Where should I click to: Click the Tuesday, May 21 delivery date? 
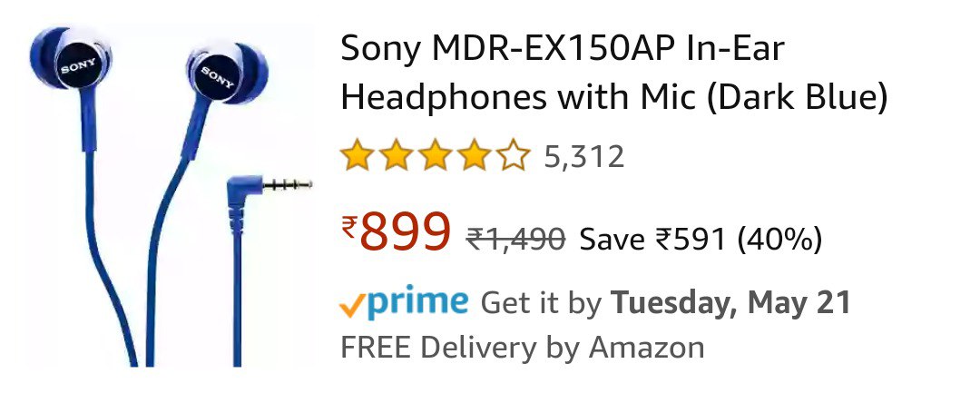[730, 304]
